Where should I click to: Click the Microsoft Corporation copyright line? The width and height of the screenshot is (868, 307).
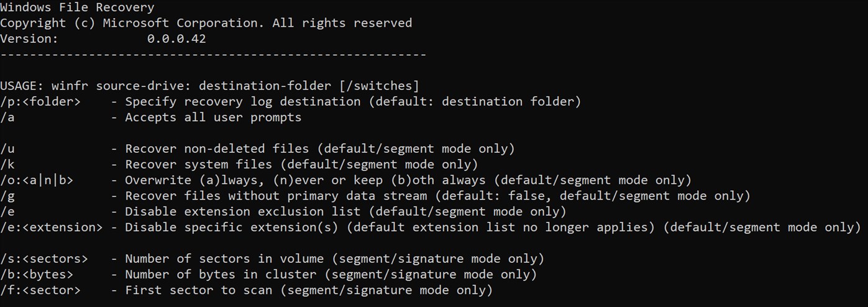pyautogui.click(x=206, y=23)
